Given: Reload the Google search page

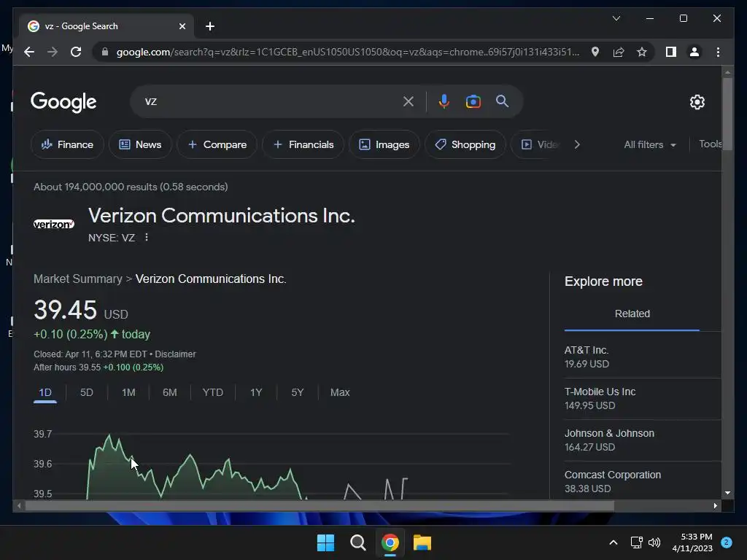Looking at the screenshot, I should pos(76,52).
